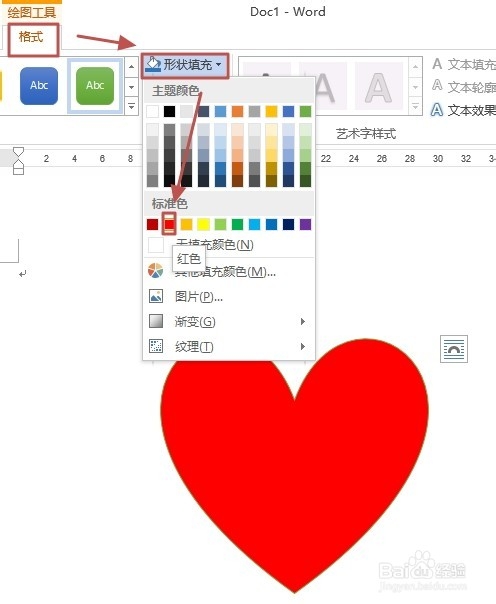
Task: Open 文本轮廓 option
Action: (x=464, y=87)
